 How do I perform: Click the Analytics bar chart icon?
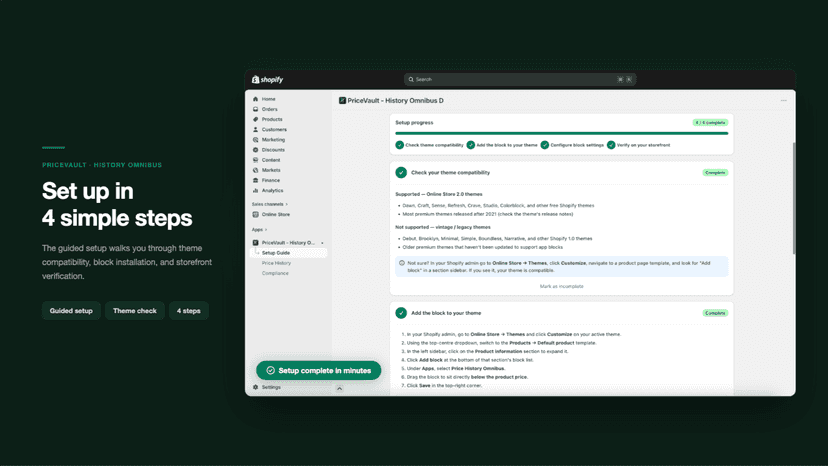(x=256, y=190)
